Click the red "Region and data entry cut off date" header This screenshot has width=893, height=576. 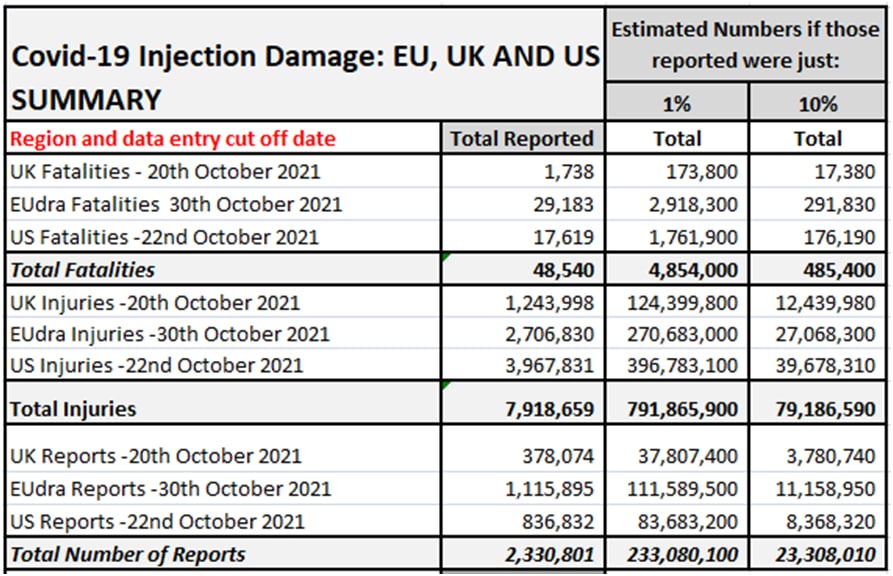click(172, 139)
